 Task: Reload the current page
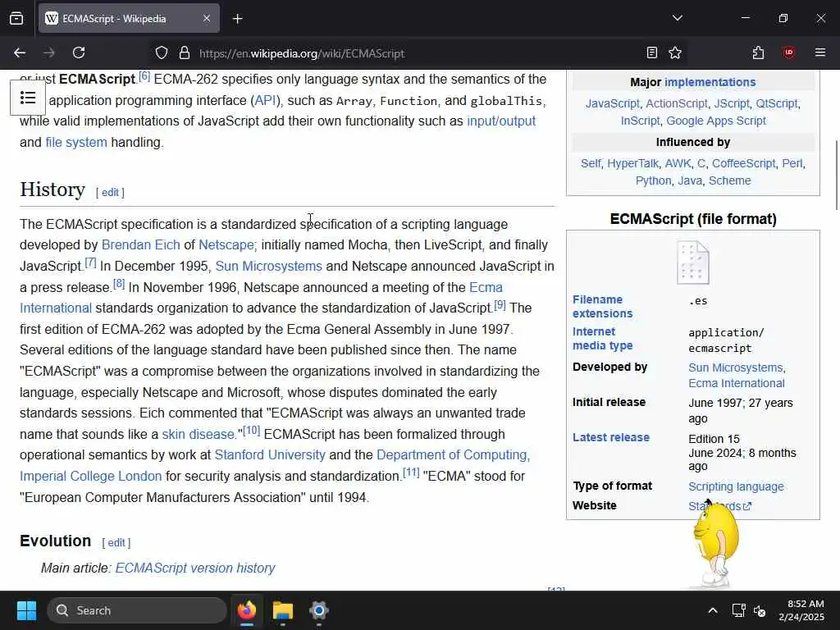[x=79, y=53]
